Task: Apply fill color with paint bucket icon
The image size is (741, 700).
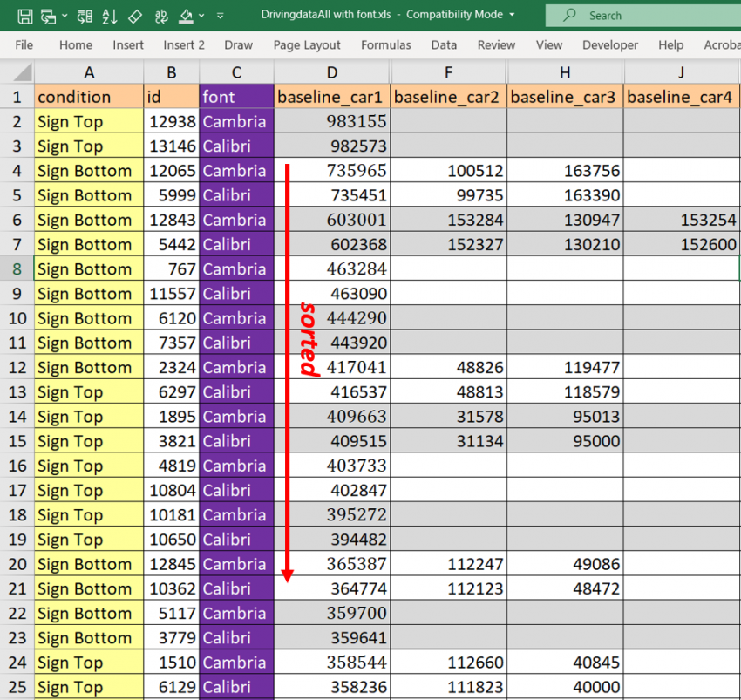Action: click(186, 16)
